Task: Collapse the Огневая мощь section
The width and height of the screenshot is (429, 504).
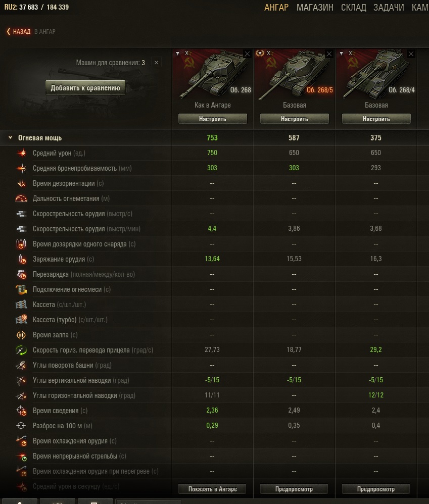Action: [10, 137]
